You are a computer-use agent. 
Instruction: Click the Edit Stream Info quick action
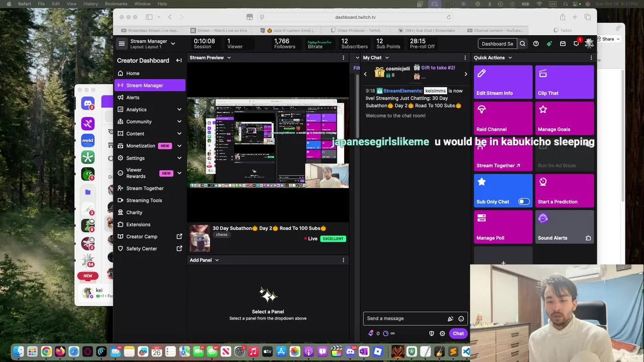503,81
